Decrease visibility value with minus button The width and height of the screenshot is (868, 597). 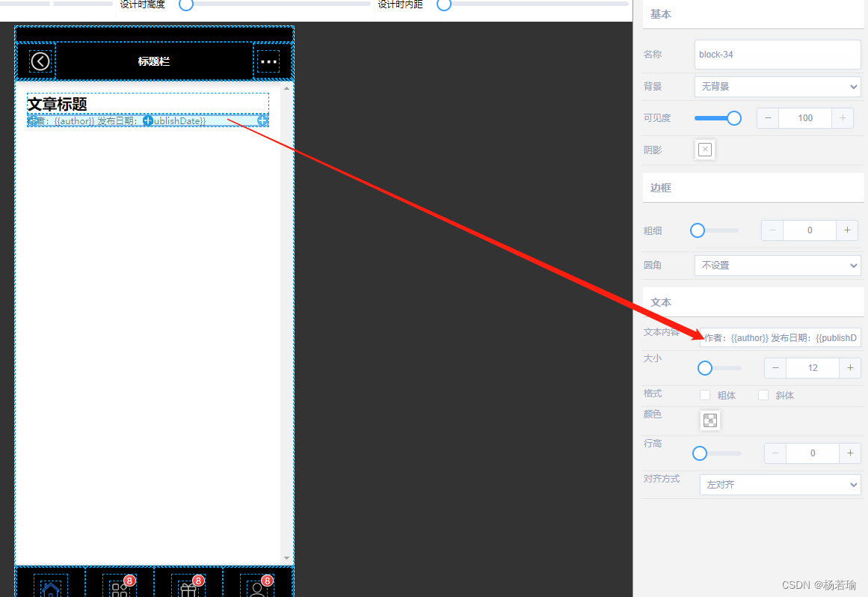tap(768, 118)
